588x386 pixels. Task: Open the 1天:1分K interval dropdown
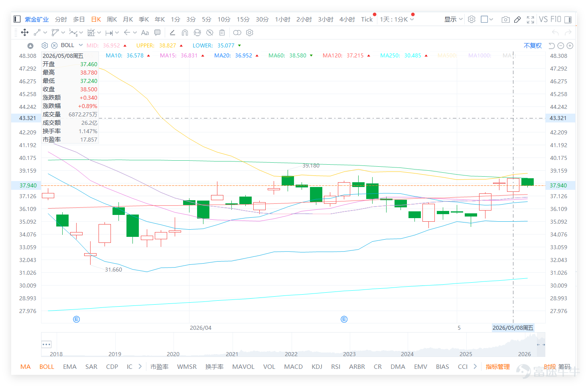(x=397, y=19)
